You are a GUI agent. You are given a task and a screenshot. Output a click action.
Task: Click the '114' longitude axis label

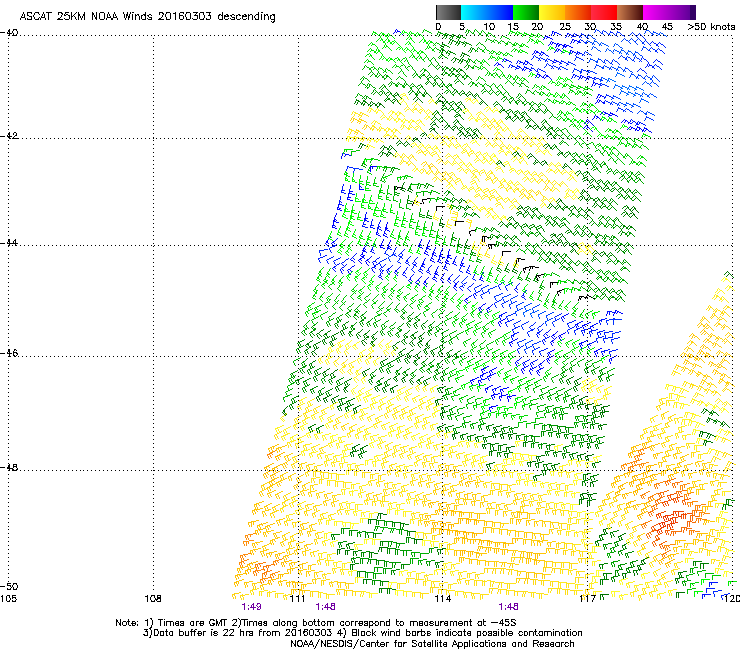[442, 599]
